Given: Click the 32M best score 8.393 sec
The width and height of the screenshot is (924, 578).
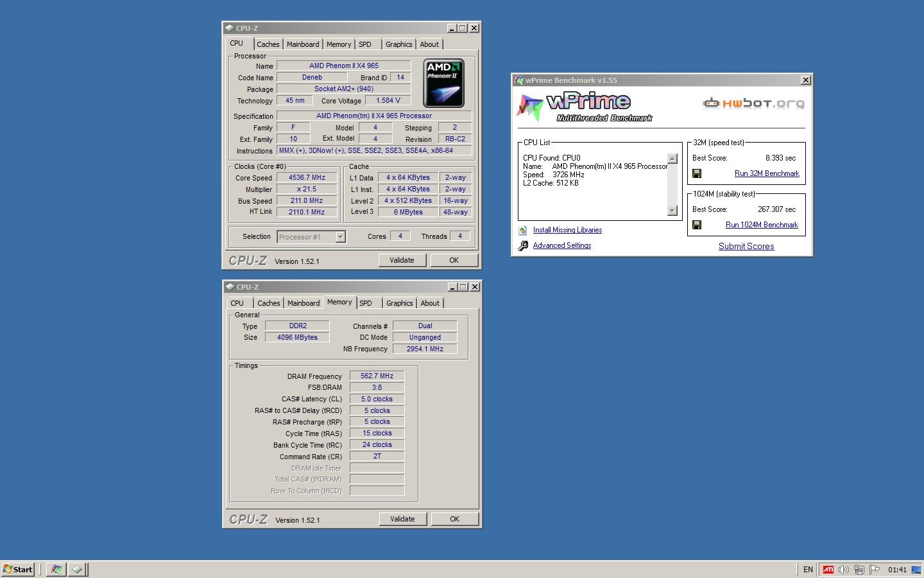Looking at the screenshot, I should 780,158.
